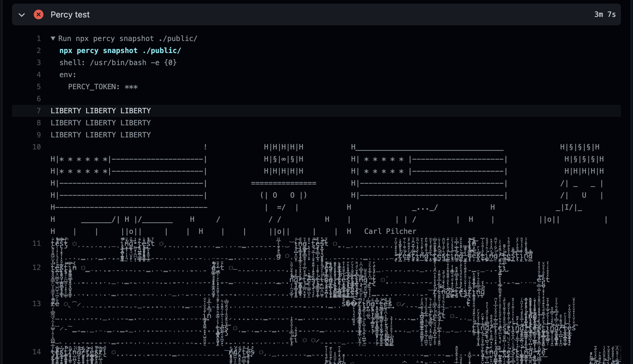Select log line number 10
Screen dimensions: 633x364
37,147
